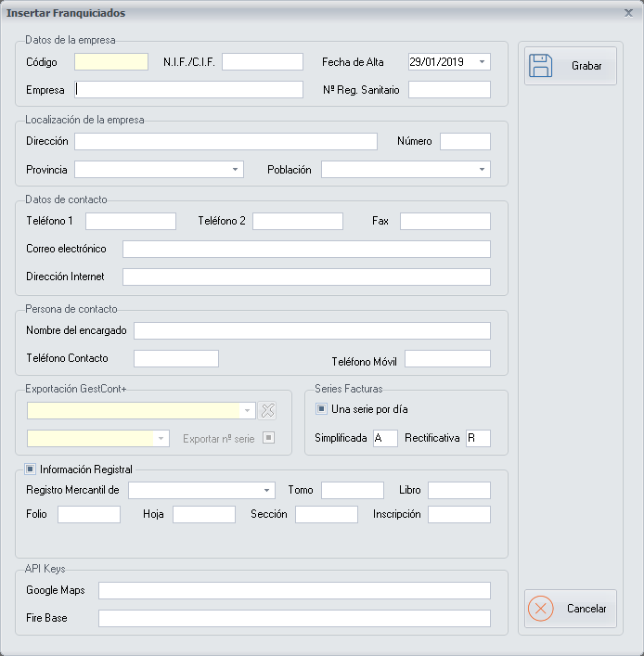Enable the Exportar nº serie checkbox

click(269, 438)
